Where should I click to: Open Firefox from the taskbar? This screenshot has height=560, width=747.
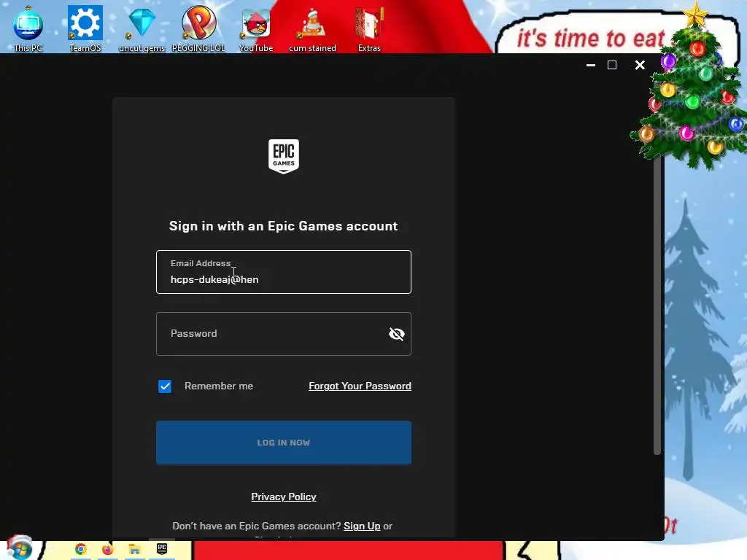[108, 549]
